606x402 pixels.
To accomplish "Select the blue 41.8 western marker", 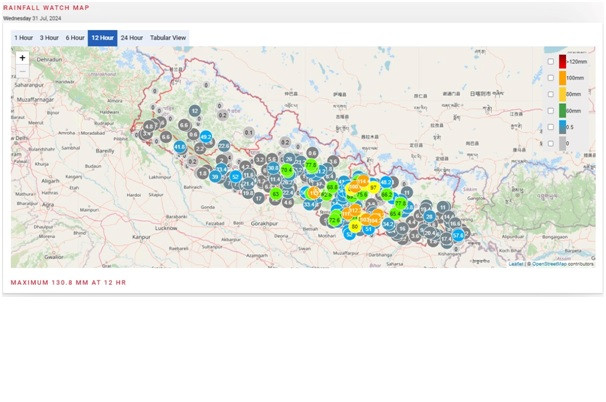I will click(180, 147).
